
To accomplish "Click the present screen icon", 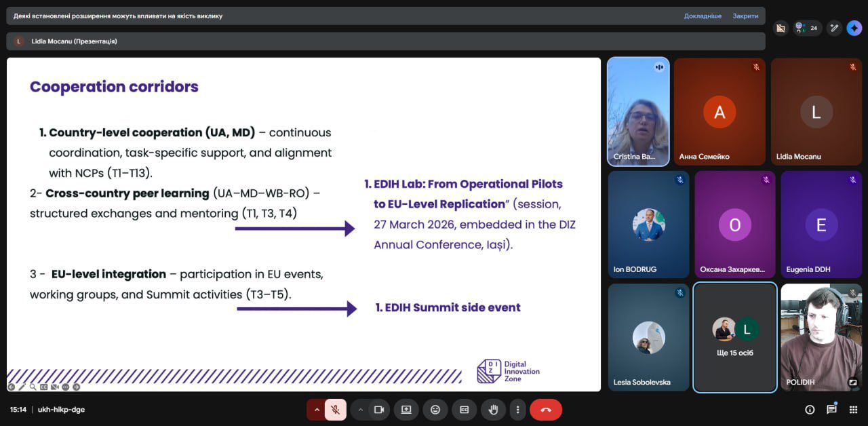I will [x=406, y=410].
